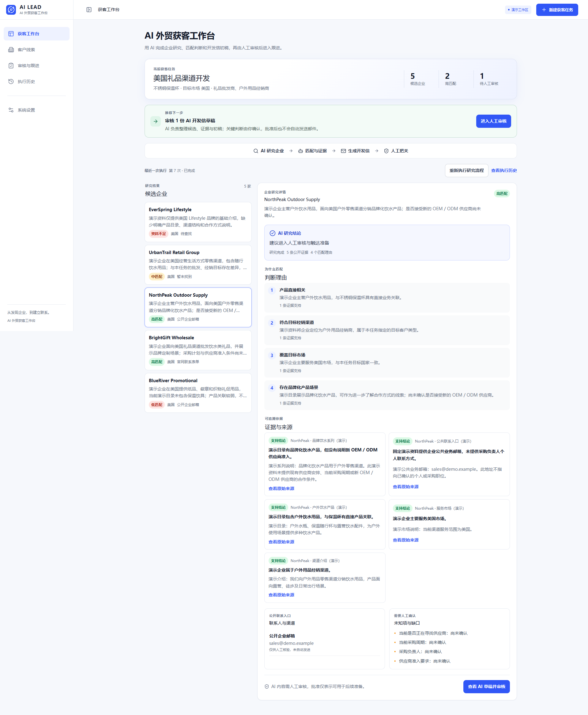Go to 审核与跟进 sidebar item

36,66
